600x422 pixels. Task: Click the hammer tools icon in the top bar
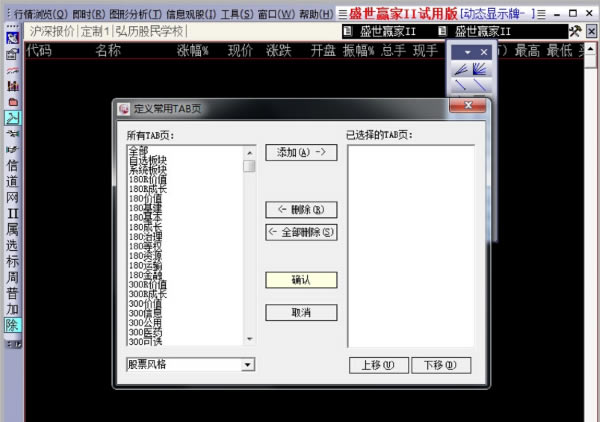(x=574, y=31)
